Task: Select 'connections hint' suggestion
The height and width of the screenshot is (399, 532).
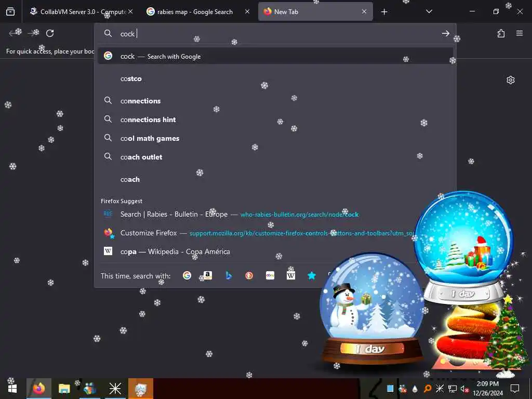Action: [x=275, y=119]
